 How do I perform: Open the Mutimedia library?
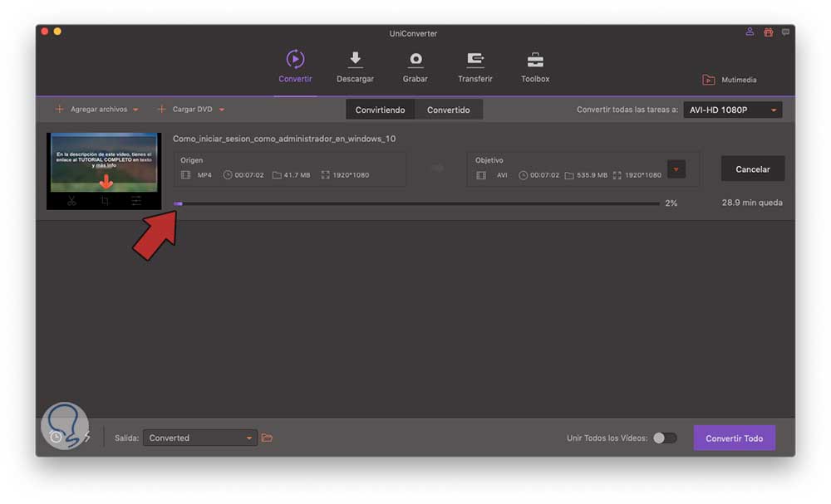[730, 80]
